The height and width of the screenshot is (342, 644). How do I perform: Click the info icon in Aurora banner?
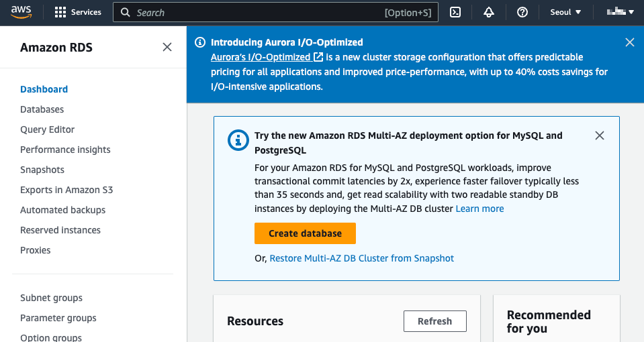(200, 42)
